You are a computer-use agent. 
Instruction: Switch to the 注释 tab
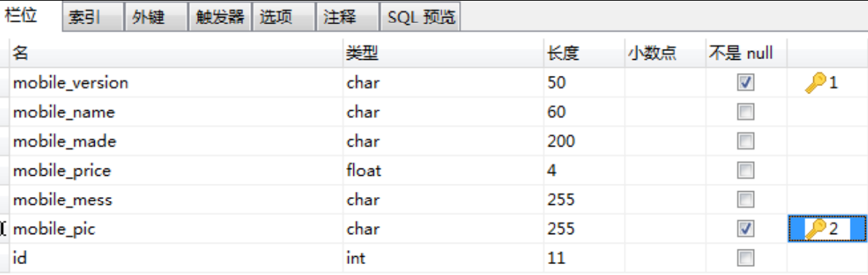[347, 18]
